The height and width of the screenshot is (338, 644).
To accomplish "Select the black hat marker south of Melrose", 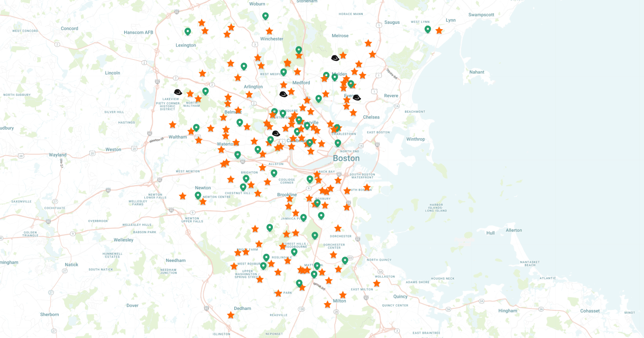I will click(335, 58).
